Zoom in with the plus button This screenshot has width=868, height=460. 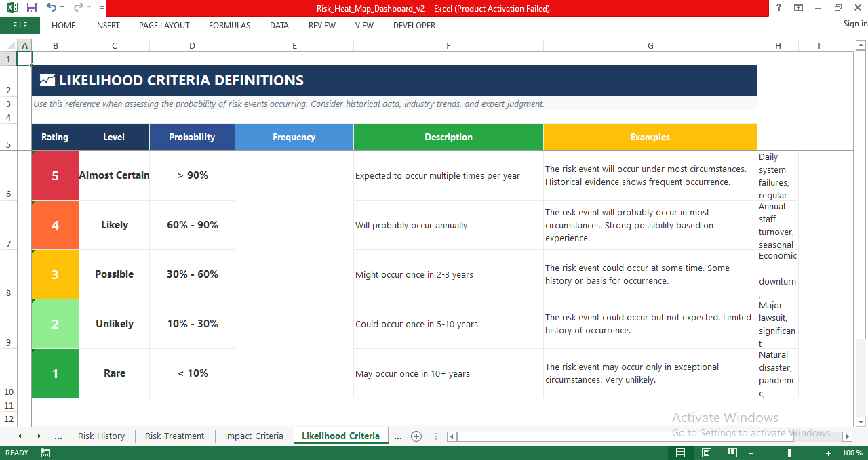(829, 453)
